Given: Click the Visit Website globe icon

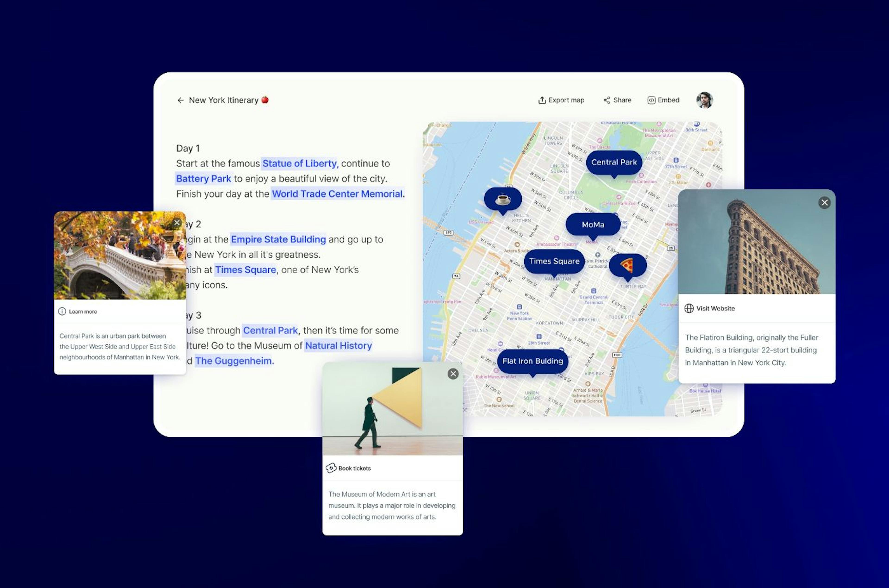Looking at the screenshot, I should click(x=689, y=308).
